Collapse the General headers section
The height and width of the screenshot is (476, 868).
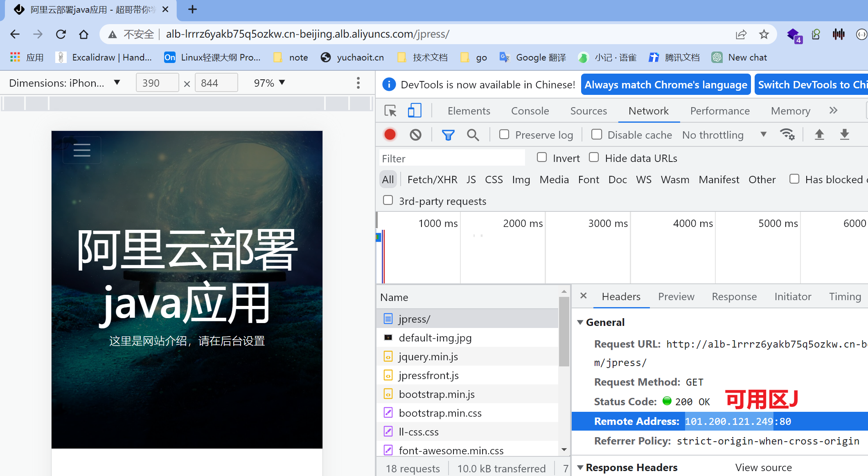580,322
